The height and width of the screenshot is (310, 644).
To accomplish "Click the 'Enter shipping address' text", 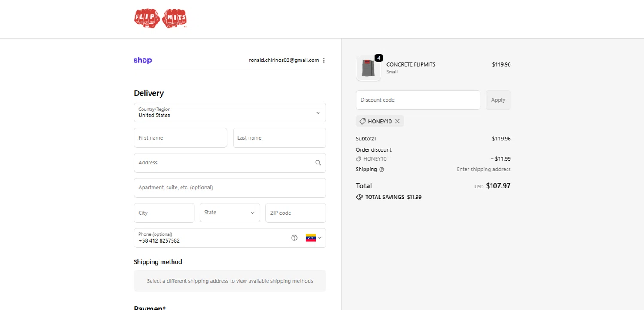I will coord(484,170).
